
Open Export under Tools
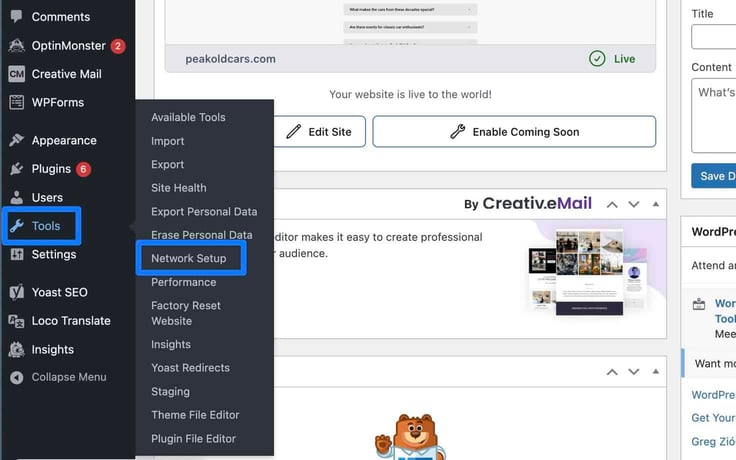coord(168,165)
